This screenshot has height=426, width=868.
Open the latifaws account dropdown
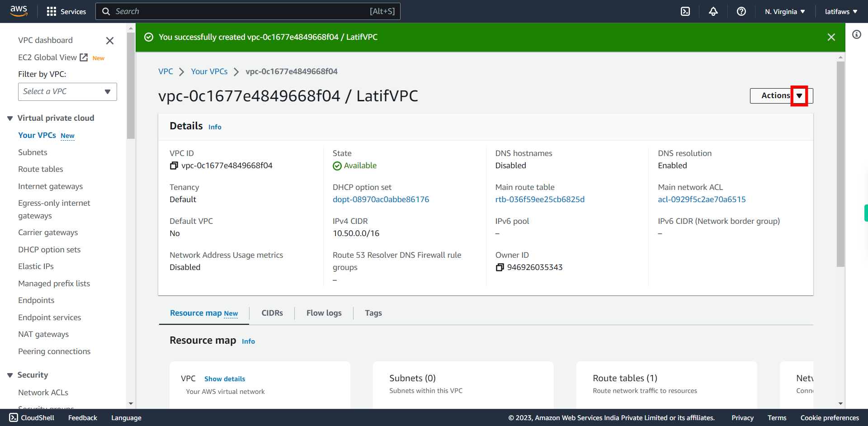841,11
